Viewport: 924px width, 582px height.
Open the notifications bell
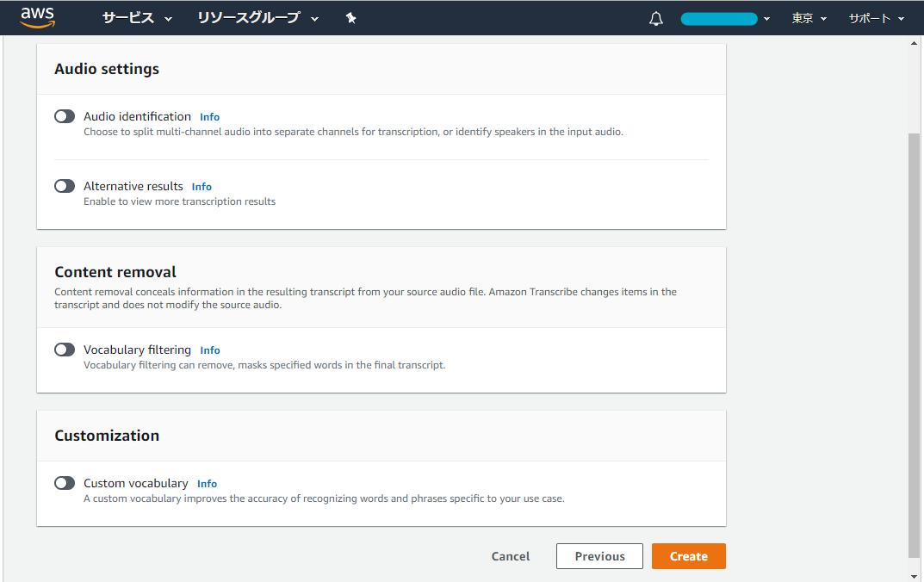[656, 19]
